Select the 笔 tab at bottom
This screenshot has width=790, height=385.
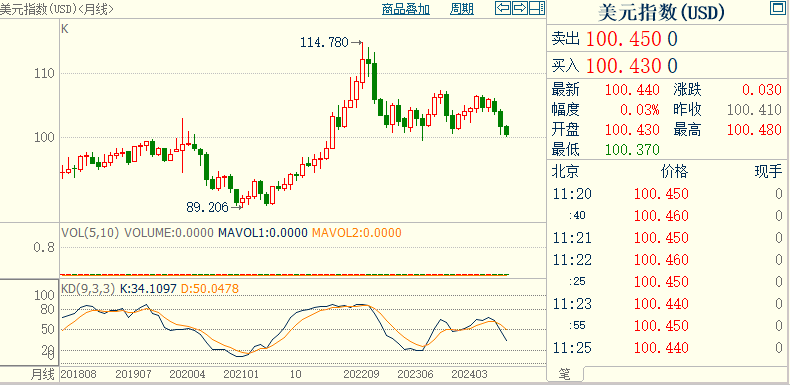565,374
